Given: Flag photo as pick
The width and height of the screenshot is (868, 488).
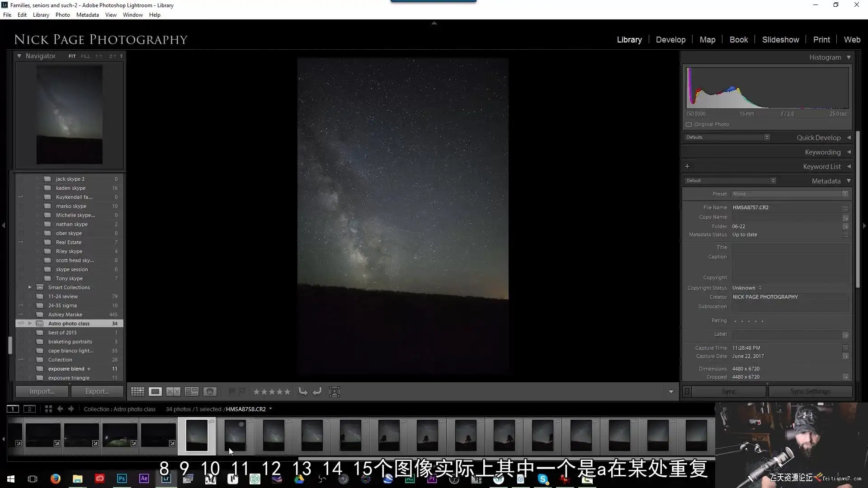Looking at the screenshot, I should [231, 392].
